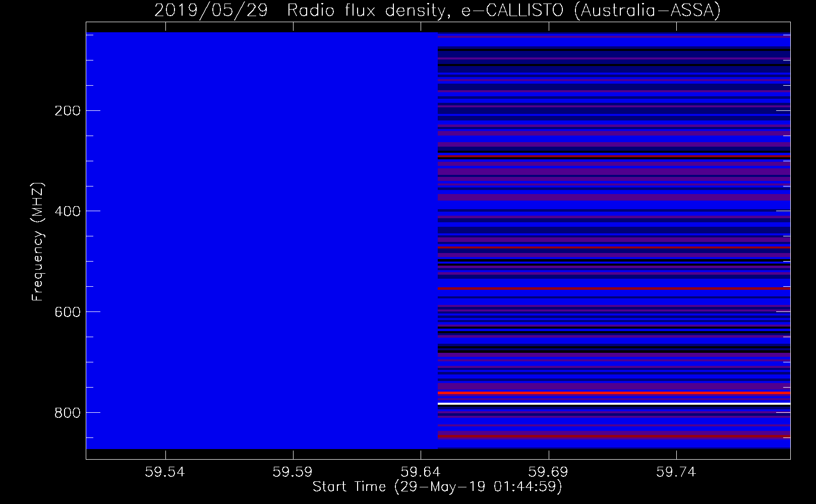
Task: Click the solid blue data block
Action: pos(262,240)
